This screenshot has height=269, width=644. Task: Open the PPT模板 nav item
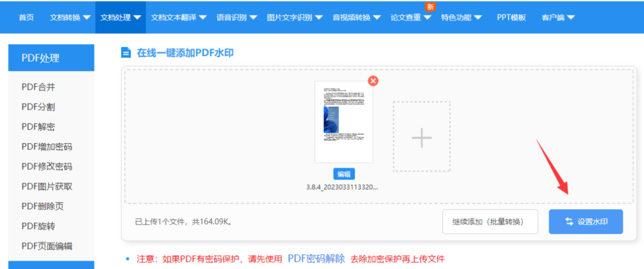coord(511,17)
